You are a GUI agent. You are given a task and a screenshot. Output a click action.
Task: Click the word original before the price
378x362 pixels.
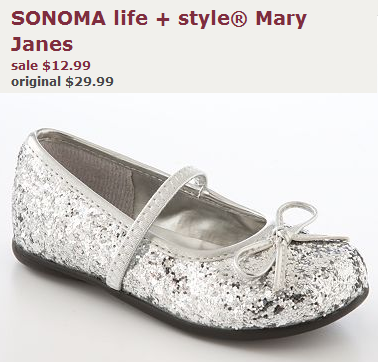(36, 82)
